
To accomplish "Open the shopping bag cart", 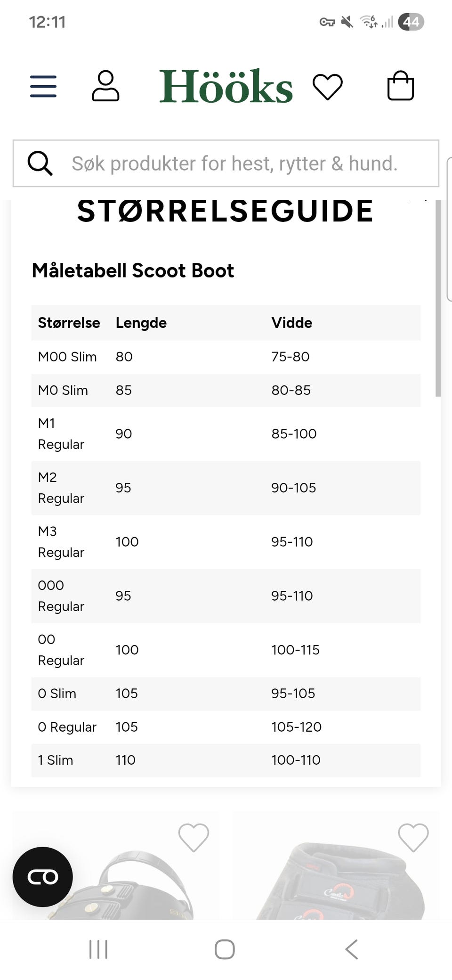I will [401, 86].
